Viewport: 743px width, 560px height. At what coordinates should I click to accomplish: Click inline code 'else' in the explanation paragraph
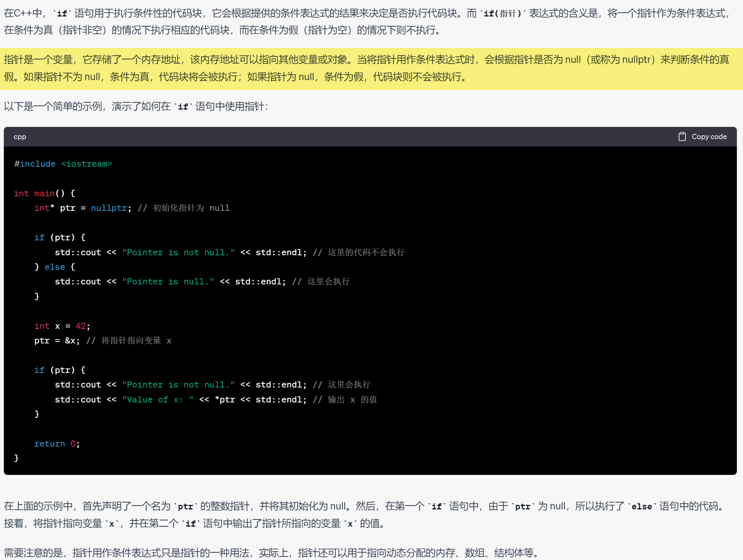tap(642, 507)
